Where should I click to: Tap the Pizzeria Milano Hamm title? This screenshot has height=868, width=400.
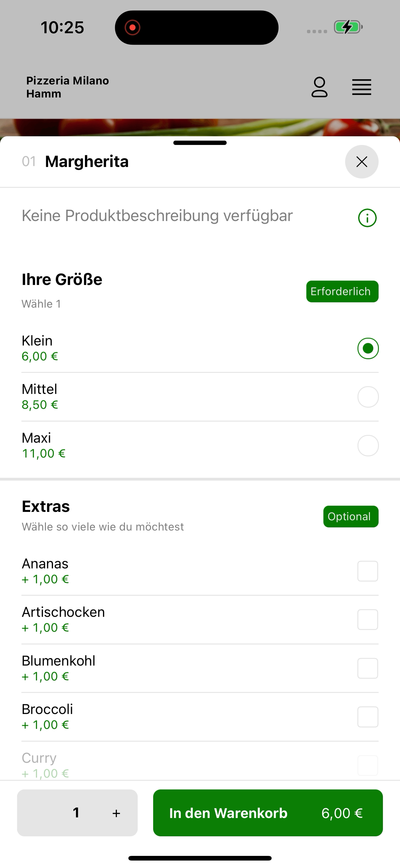click(x=68, y=87)
